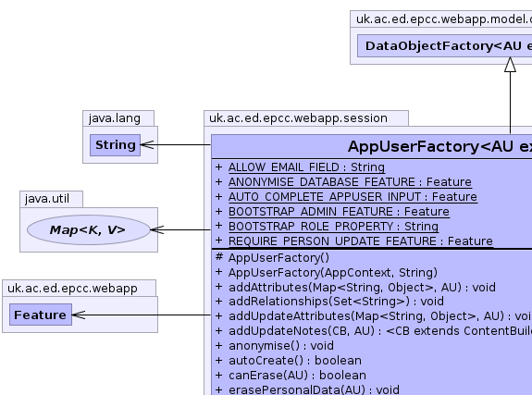
Task: Click BOOTSTRAP_ROLE_PROPERTY field entry
Action: click(x=333, y=227)
